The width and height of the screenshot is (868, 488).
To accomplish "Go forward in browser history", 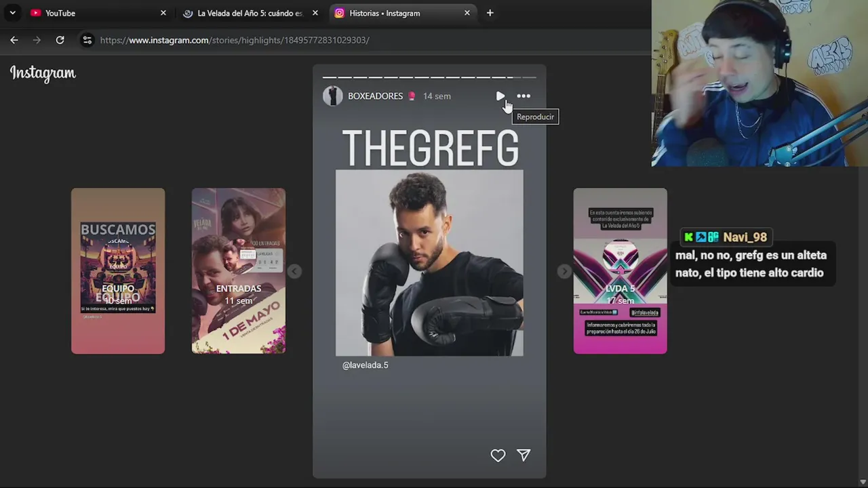I will (37, 40).
